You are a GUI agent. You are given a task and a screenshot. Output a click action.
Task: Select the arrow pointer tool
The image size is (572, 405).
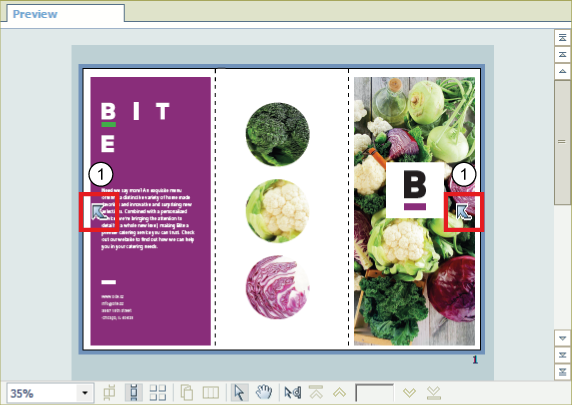coord(239,393)
